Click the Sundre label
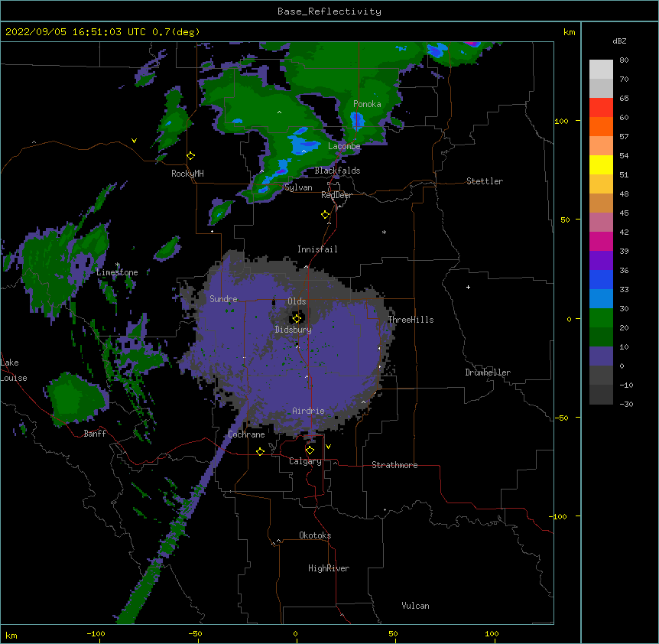 pos(223,299)
